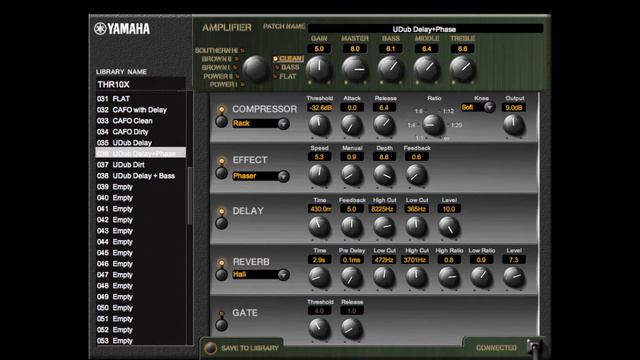
Task: Click the Effect Speed knob
Action: pos(319,175)
